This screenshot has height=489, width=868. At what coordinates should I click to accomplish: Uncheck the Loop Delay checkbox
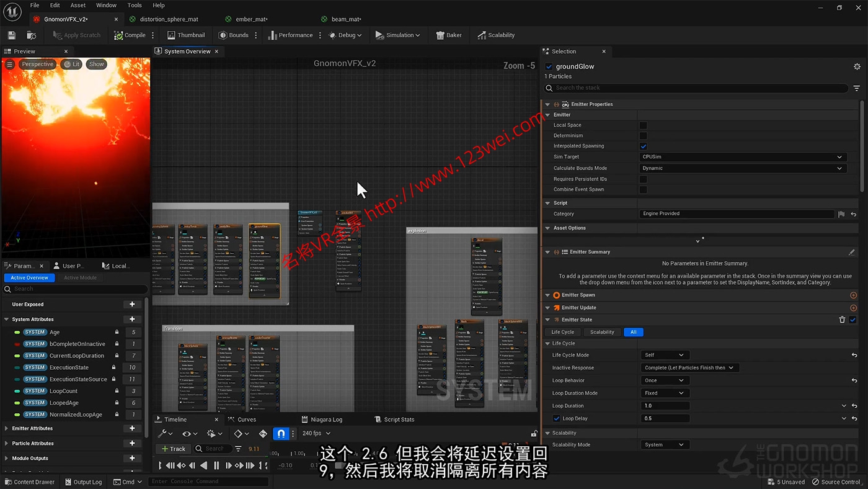tap(555, 418)
